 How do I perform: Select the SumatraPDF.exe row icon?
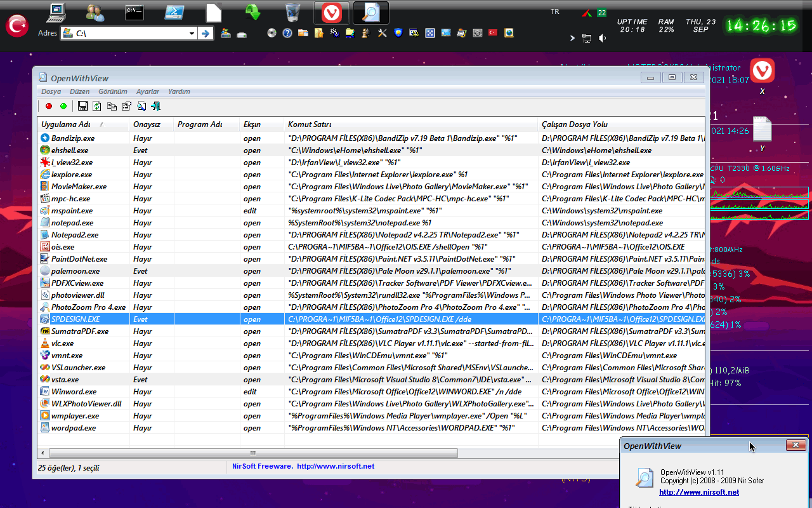pos(45,331)
